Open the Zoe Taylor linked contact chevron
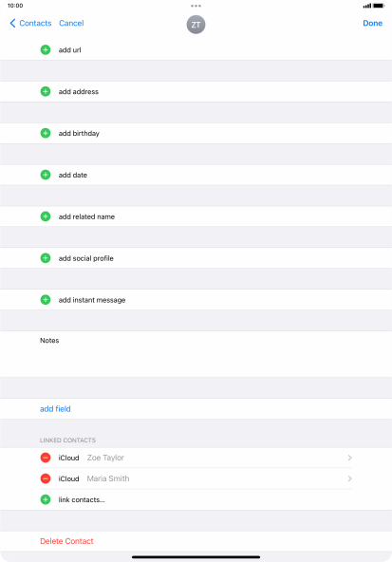Viewport: 392px width, 562px height. click(x=349, y=458)
